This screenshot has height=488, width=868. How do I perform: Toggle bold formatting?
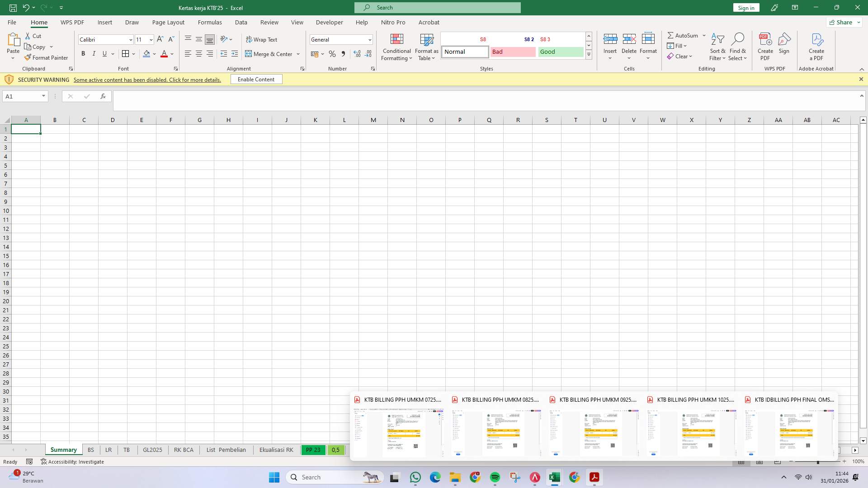click(83, 53)
